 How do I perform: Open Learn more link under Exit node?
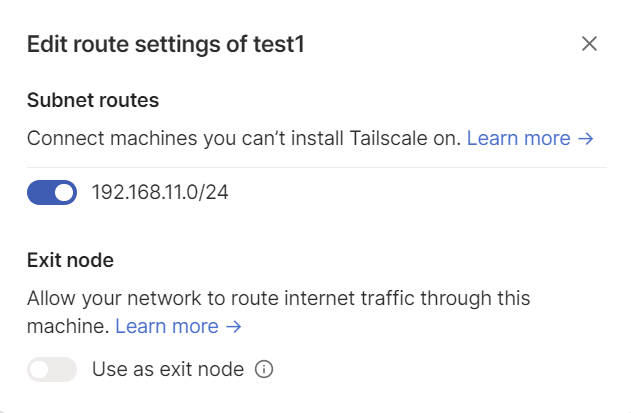coord(166,326)
